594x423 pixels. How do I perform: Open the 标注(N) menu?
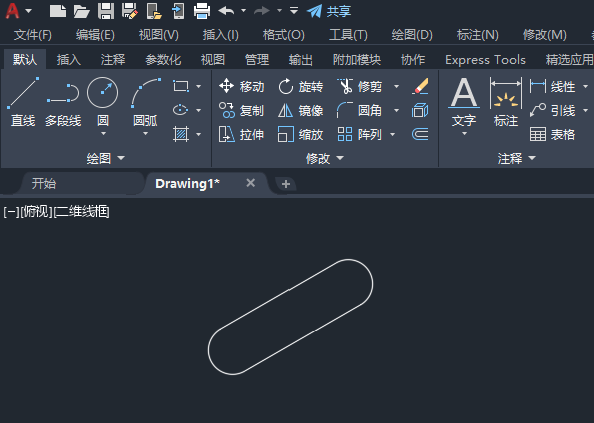tap(478, 35)
